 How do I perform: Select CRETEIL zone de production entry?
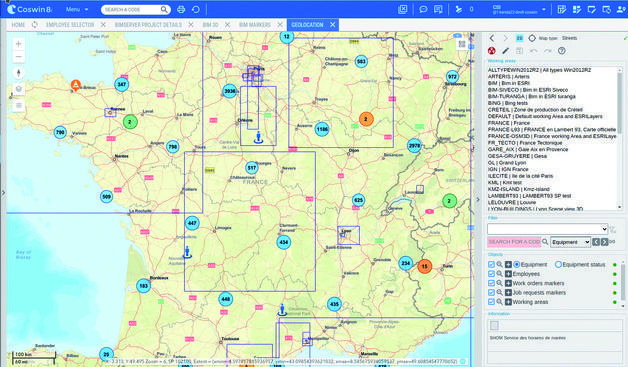535,110
